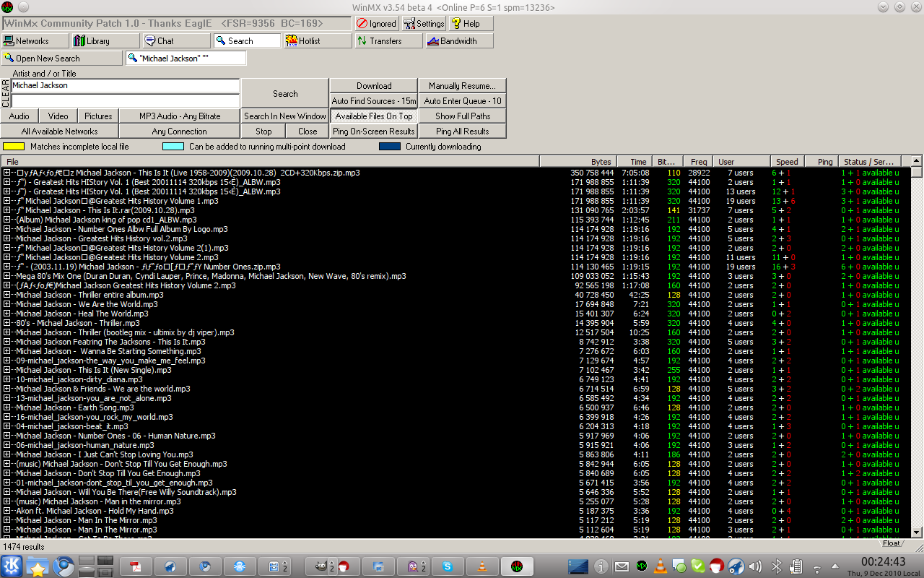Screen dimensions: 924x578
Task: Click the VLC cone taskbar entry
Action: (481, 566)
